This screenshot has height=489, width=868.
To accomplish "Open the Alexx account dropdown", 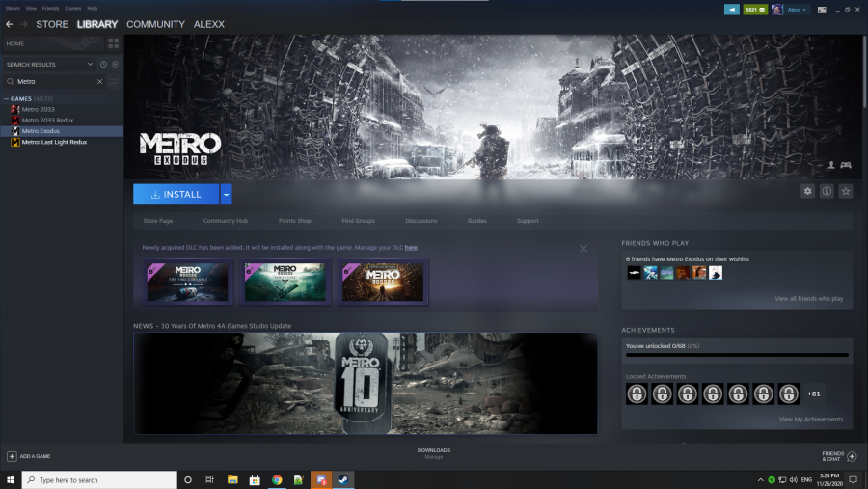I will 797,10.
